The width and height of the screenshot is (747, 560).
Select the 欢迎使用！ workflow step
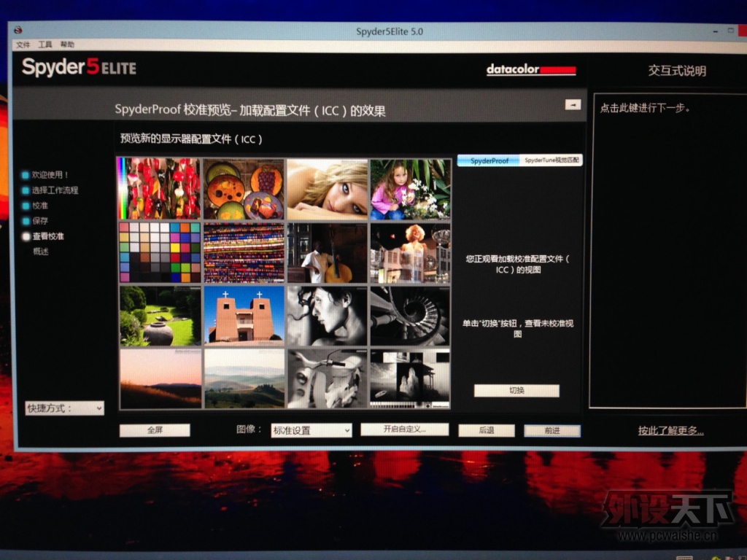pos(50,175)
